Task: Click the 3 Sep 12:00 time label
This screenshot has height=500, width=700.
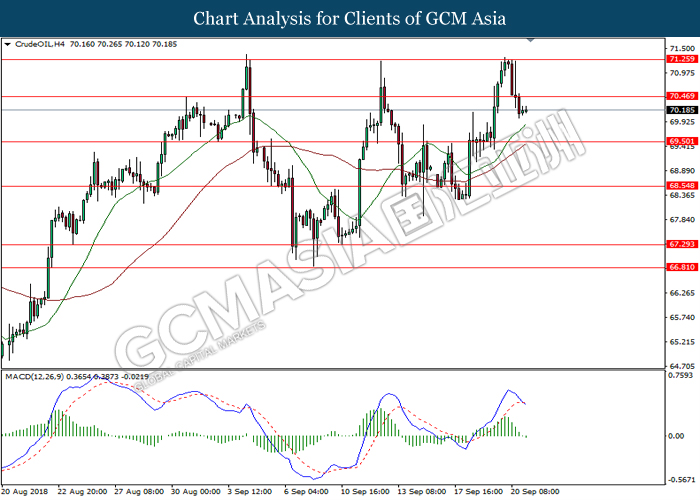Action: [250, 492]
